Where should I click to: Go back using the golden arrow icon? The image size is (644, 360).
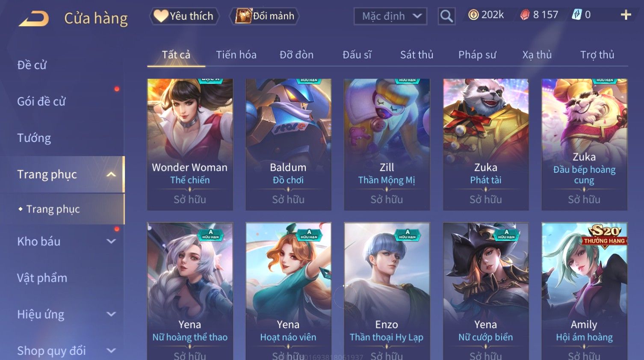[34, 18]
